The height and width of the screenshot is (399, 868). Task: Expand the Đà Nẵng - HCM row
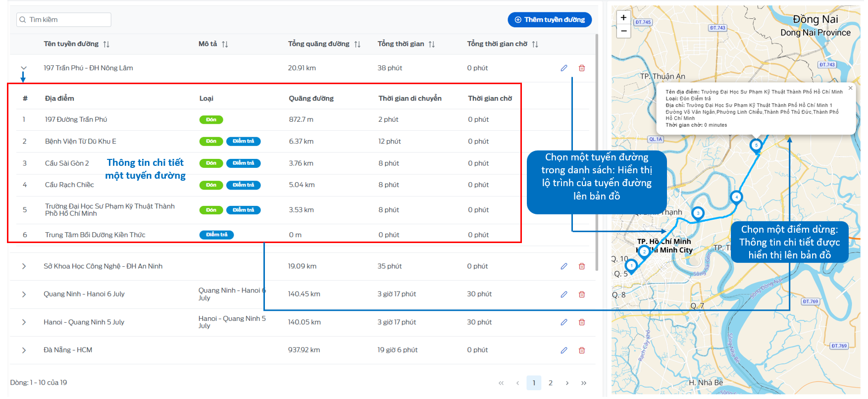24,350
